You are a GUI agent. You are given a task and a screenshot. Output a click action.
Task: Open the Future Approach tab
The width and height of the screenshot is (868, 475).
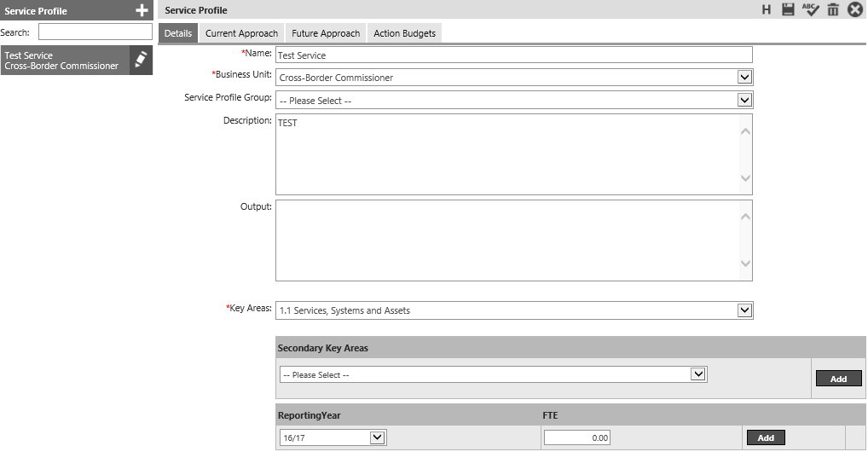click(x=326, y=33)
